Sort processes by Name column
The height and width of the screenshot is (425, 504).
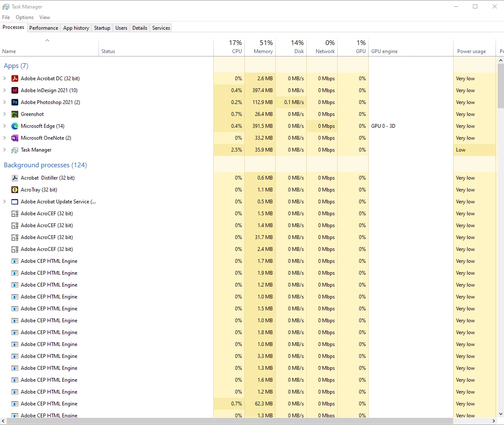coord(49,48)
